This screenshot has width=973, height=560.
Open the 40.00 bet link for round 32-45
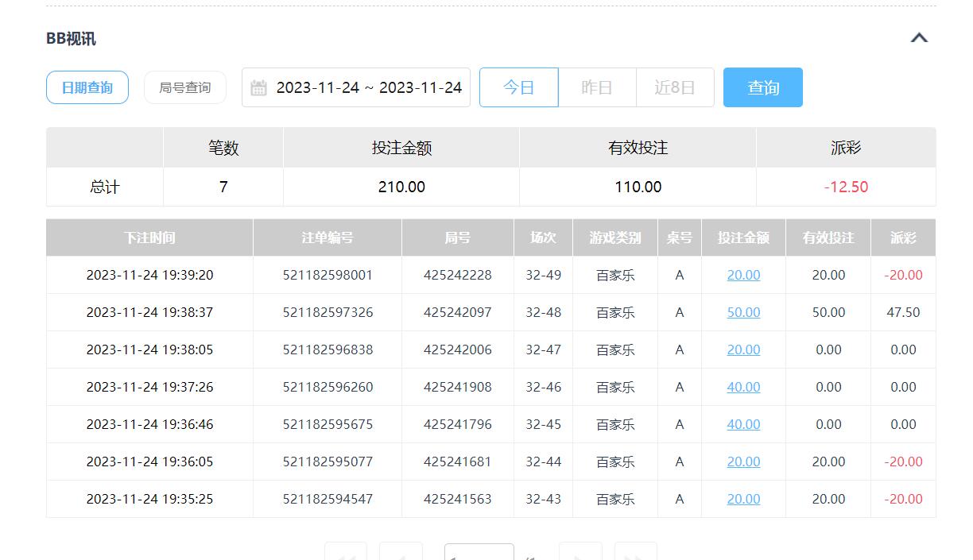(x=743, y=424)
